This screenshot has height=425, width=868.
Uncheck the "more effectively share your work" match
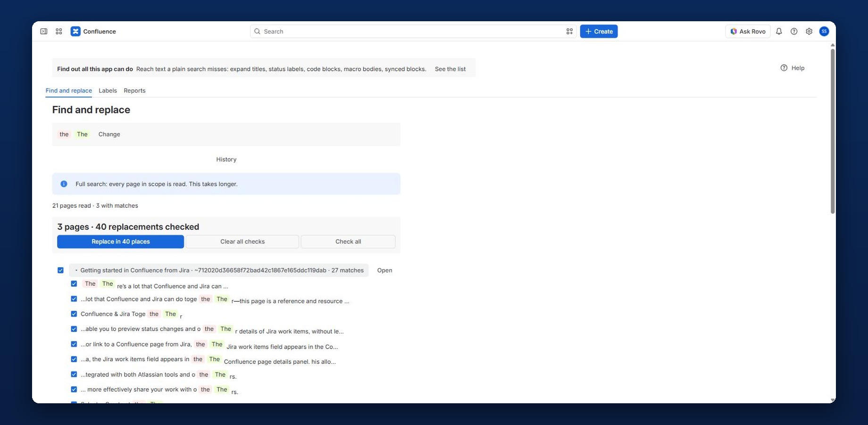tap(74, 390)
